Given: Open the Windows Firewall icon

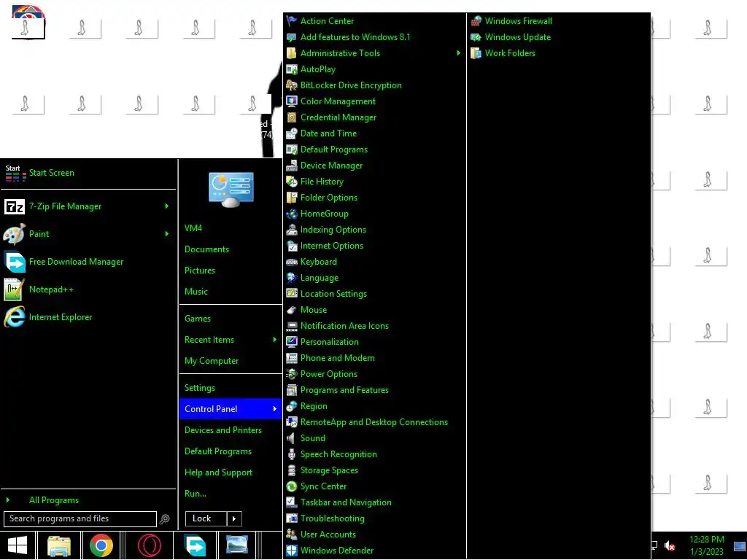Looking at the screenshot, I should click(476, 21).
